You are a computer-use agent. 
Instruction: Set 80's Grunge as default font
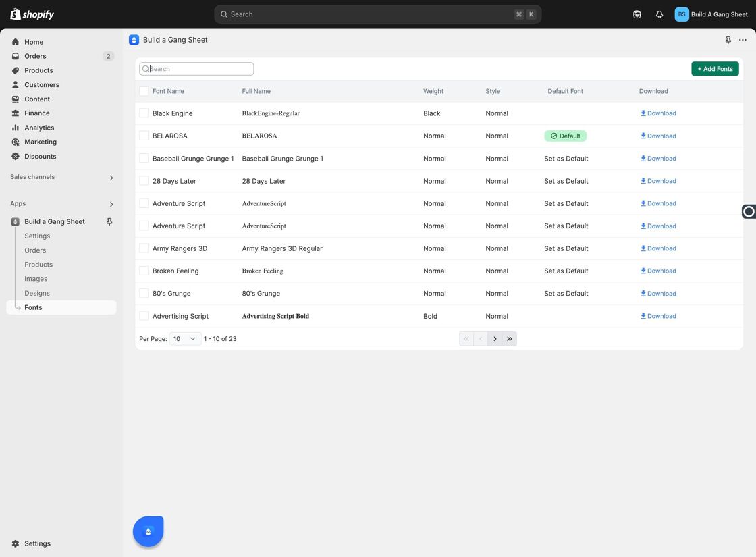tap(566, 293)
